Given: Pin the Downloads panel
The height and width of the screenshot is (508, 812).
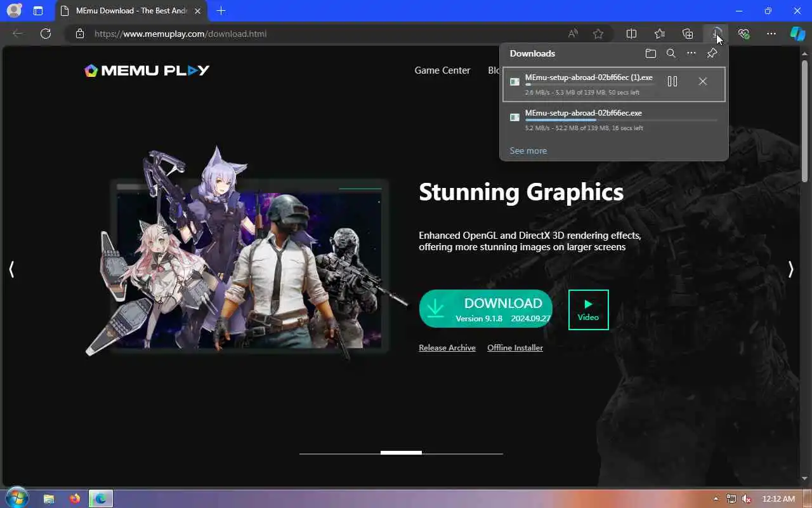Looking at the screenshot, I should tap(712, 53).
